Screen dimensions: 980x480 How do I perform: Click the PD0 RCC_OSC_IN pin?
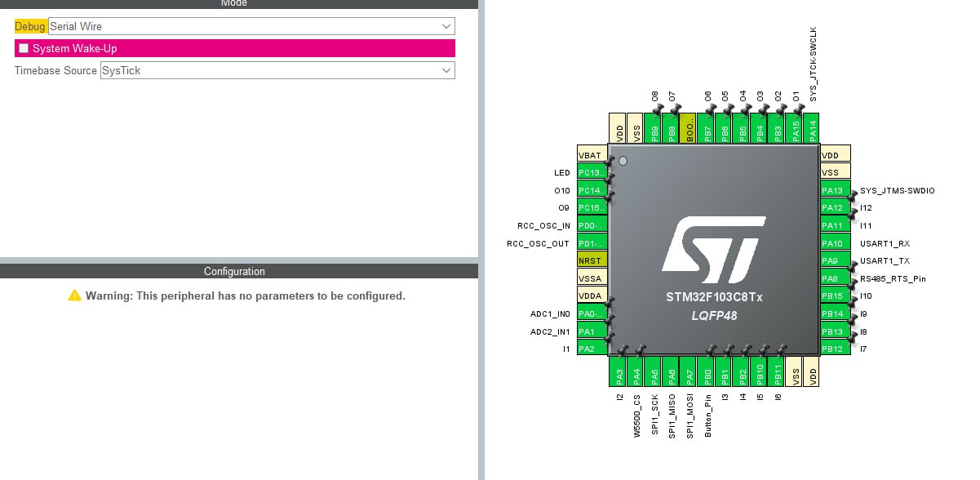592,225
